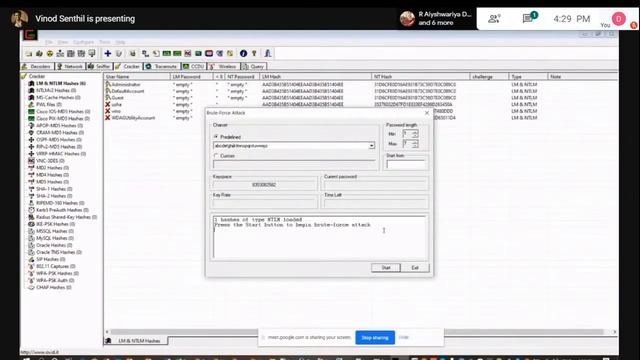Click the Start from input field
Viewport: 640px width, 360px height.
click(406, 164)
